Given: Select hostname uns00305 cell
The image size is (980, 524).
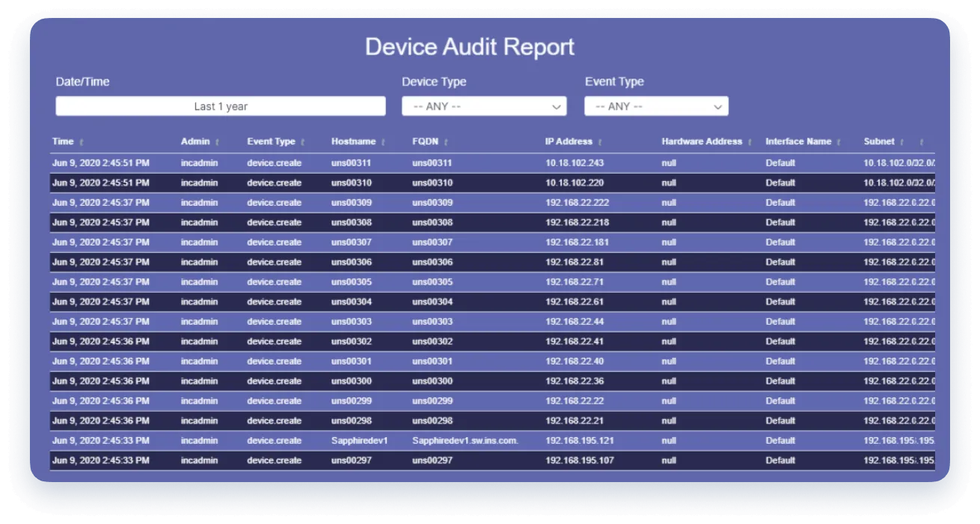Looking at the screenshot, I should coord(352,282).
